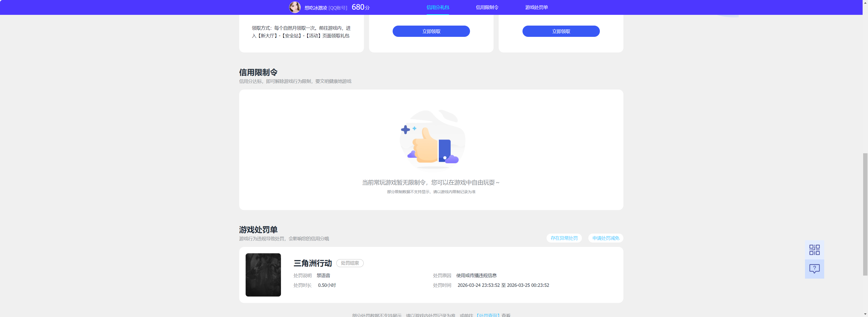Click the 使用或传播违规信息 reason text
The image size is (868, 317).
pos(476,275)
